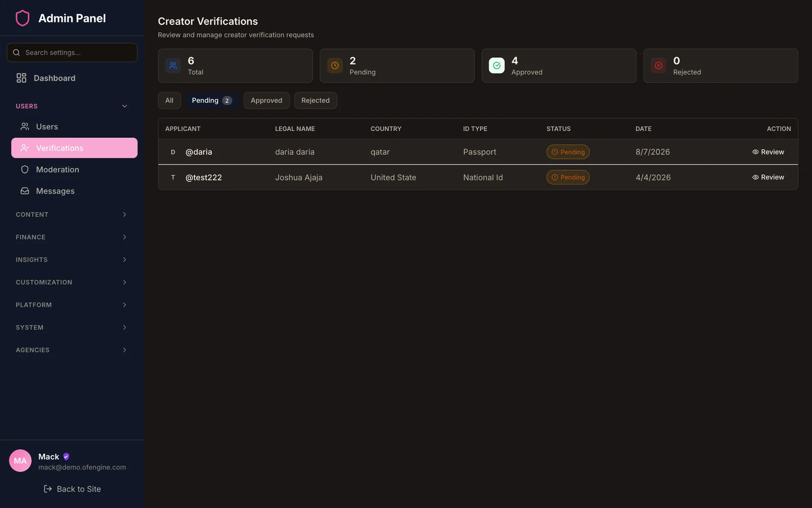Expand the CUSTOMIZATION section
The height and width of the screenshot is (508, 812).
coord(72,282)
